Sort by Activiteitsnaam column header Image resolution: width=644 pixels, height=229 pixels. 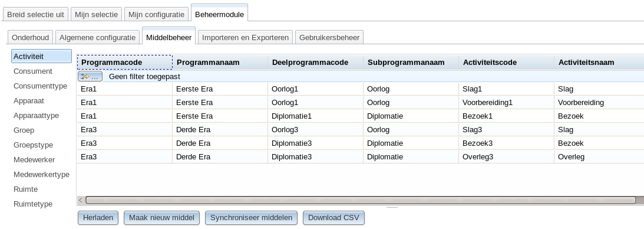pos(599,63)
